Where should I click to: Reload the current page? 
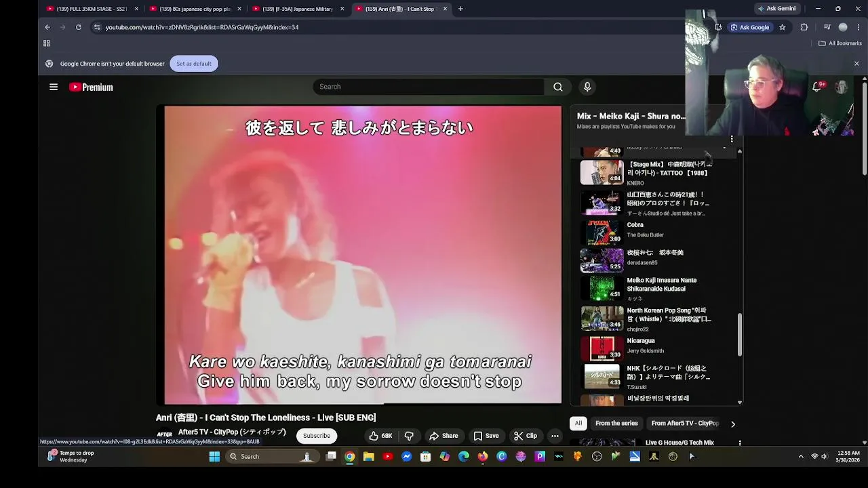[x=79, y=27]
